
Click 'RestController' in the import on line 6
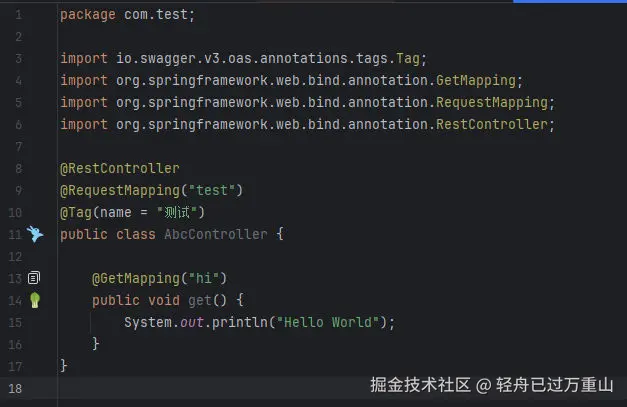pos(492,124)
